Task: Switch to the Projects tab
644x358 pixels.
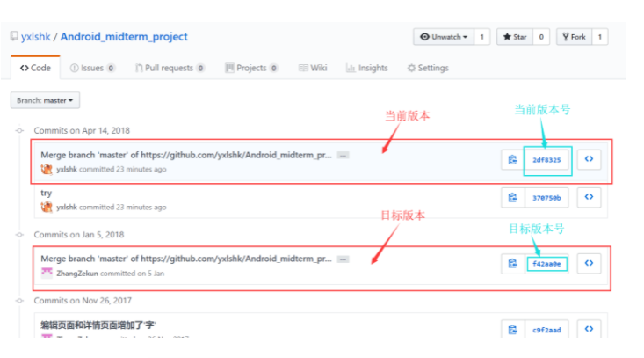Action: (x=252, y=68)
